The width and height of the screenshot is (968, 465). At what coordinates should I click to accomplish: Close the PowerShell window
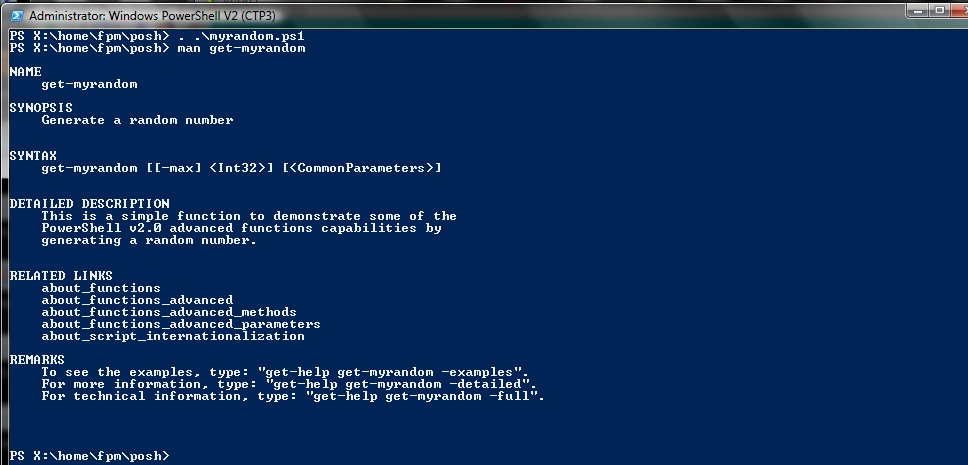960,10
